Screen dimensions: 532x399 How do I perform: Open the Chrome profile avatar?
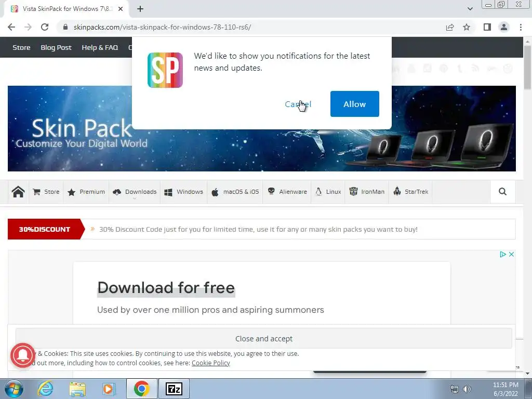pos(504,27)
